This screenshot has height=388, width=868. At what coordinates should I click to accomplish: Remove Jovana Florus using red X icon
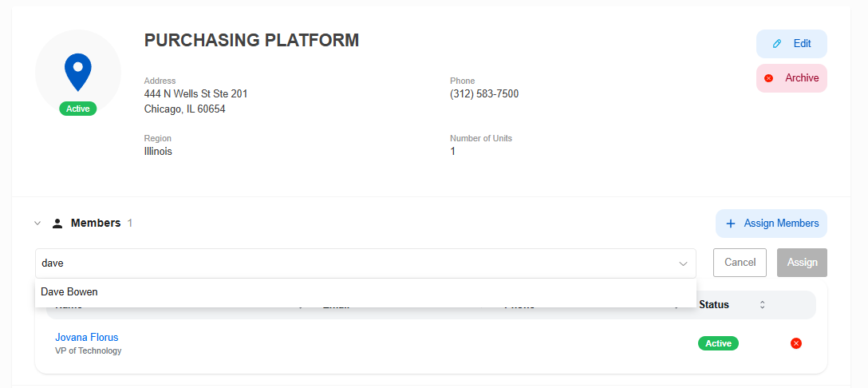tap(795, 343)
